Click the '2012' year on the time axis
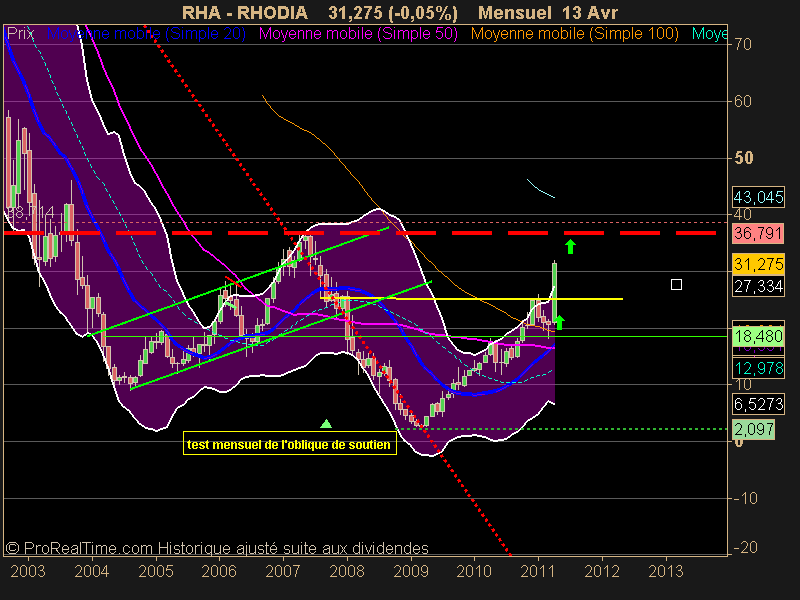This screenshot has height=600, width=800. (602, 571)
